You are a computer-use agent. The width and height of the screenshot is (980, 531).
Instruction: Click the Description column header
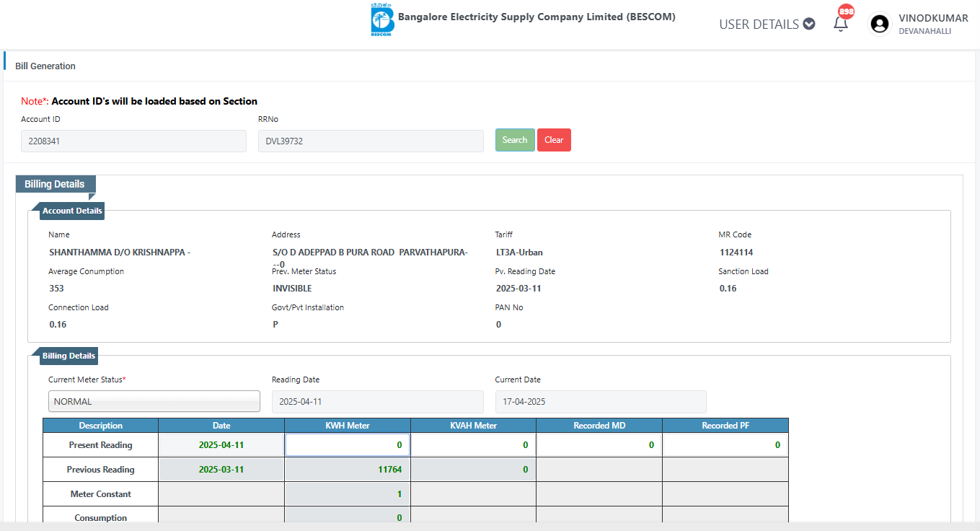(101, 426)
